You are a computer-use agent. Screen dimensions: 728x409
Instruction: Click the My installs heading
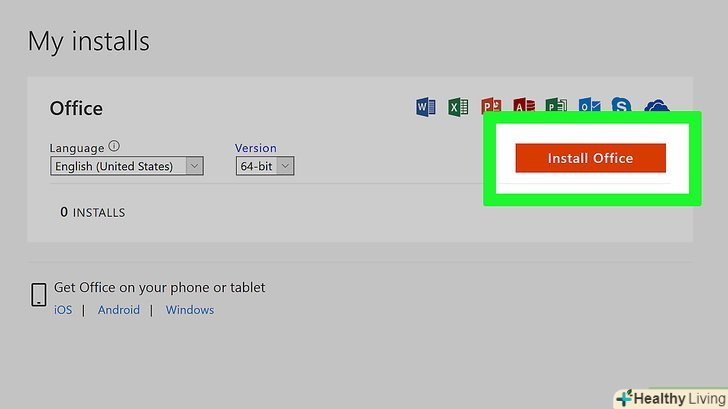click(89, 41)
